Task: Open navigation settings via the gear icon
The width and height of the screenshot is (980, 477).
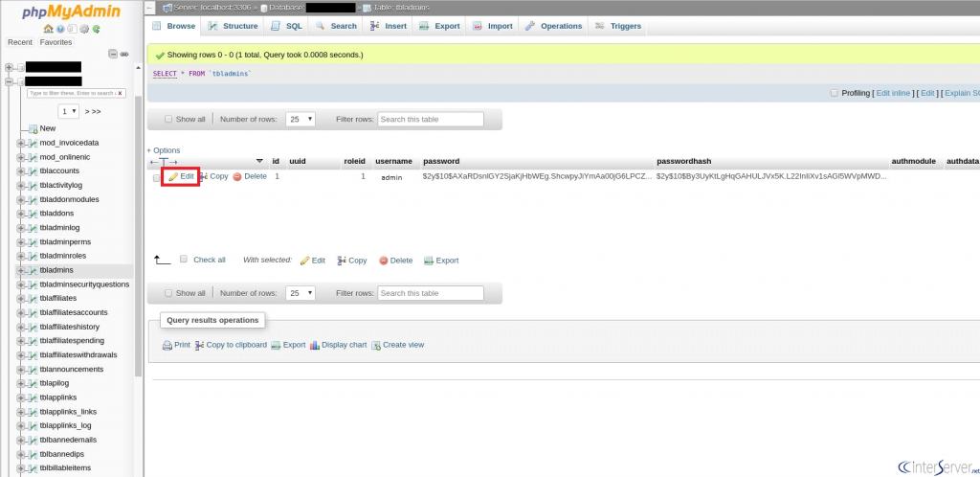Action: [x=84, y=29]
